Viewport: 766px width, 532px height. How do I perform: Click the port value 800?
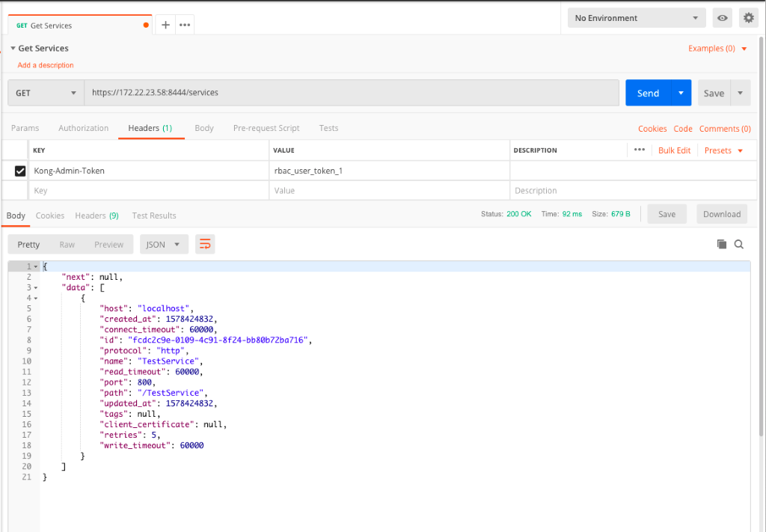click(x=144, y=382)
